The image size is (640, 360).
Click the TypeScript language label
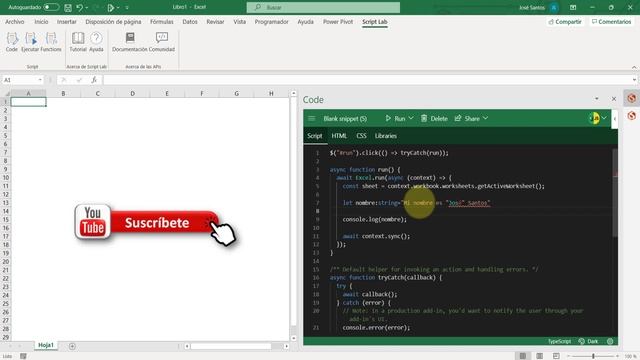pyautogui.click(x=559, y=341)
